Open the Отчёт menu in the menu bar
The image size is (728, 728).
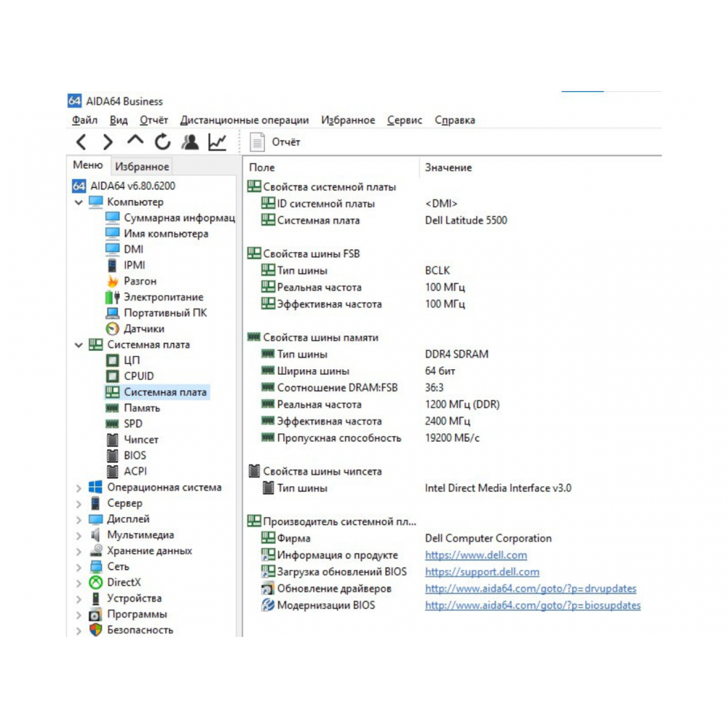pyautogui.click(x=154, y=120)
